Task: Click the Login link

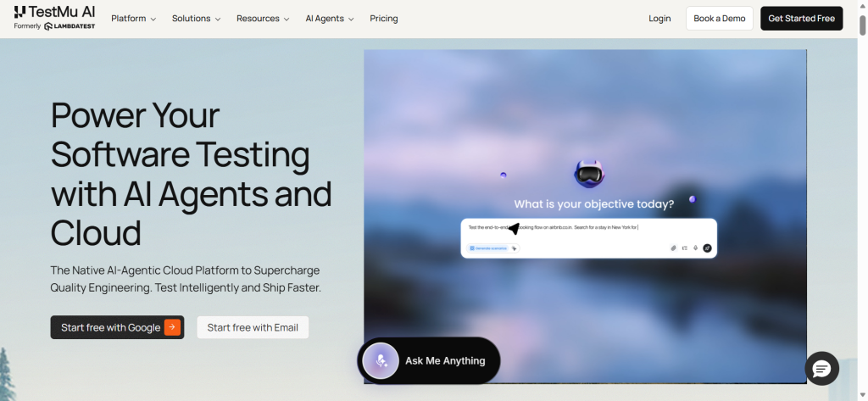Action: click(659, 19)
